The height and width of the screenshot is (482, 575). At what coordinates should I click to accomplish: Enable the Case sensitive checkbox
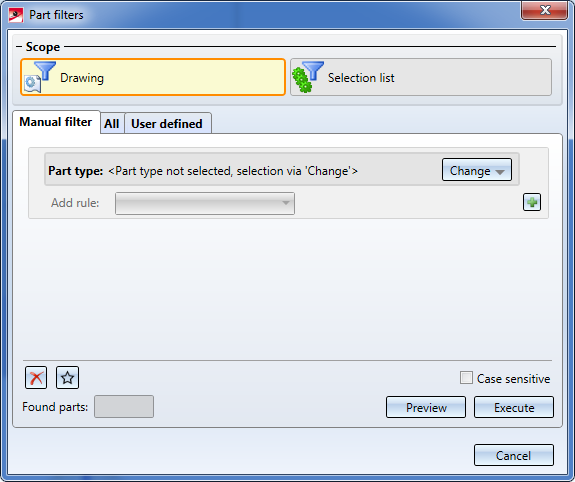tap(466, 378)
